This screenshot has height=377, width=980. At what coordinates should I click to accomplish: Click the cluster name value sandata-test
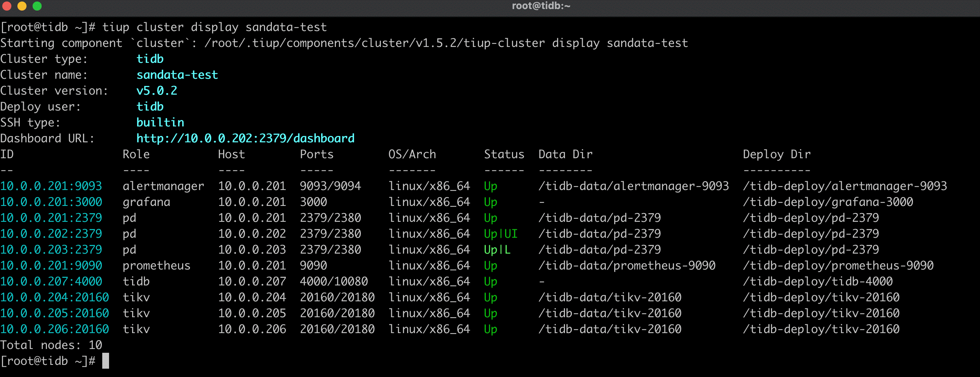point(177,75)
